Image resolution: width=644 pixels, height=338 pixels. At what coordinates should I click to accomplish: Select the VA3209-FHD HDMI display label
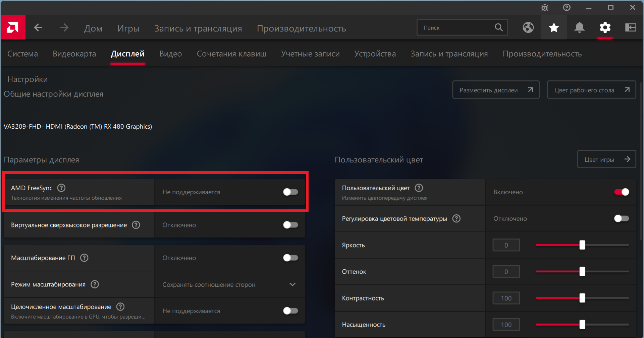[78, 126]
